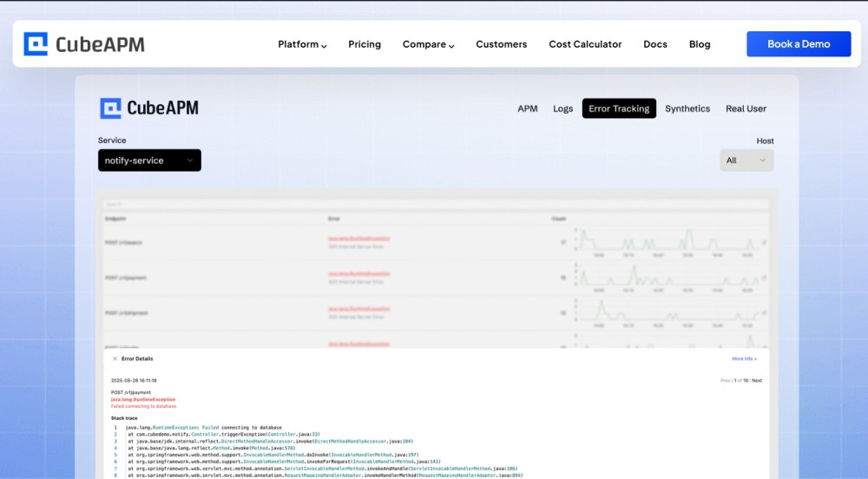Open the Docs link
Image resolution: width=868 pixels, height=479 pixels.
tap(654, 44)
